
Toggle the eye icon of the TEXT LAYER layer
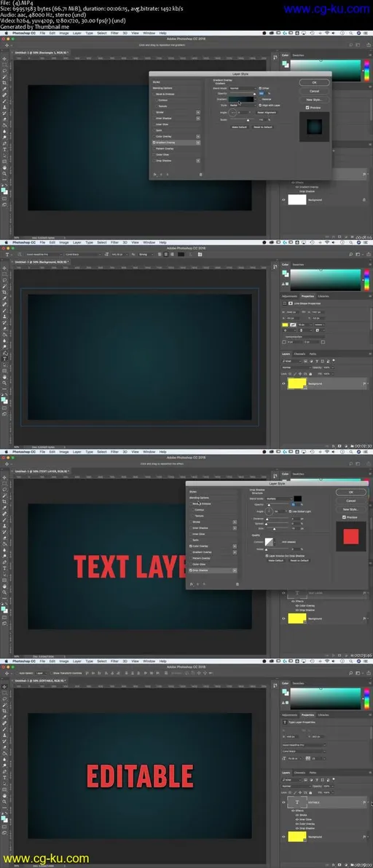[284, 594]
